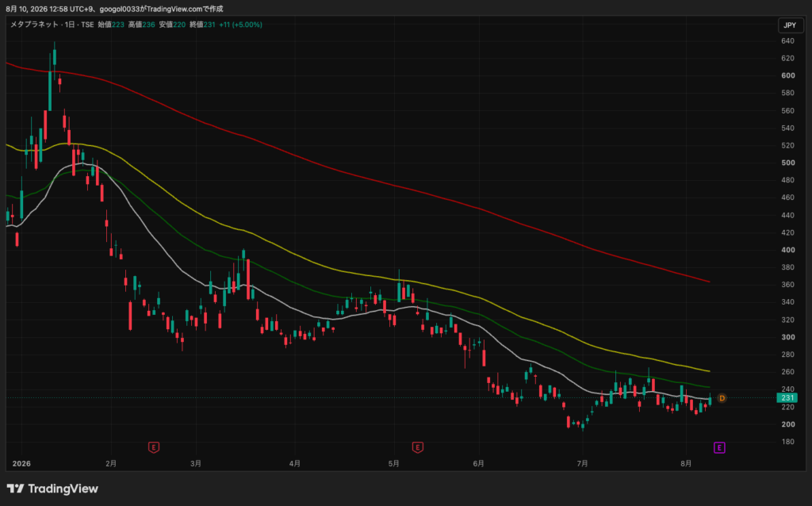Click the chart creation timestamp header text
The height and width of the screenshot is (506, 812).
(x=114, y=9)
